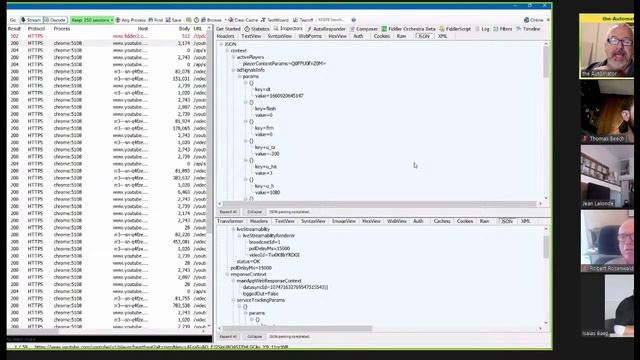Collapse the mainAppWebResponseContext tree node
This screenshot has width=640, height=360.
pos(233,281)
